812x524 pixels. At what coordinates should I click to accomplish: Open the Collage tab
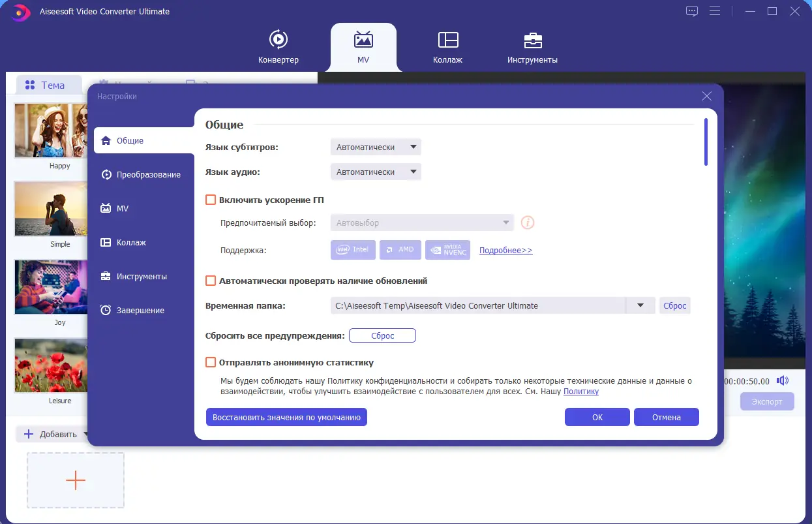coord(447,47)
